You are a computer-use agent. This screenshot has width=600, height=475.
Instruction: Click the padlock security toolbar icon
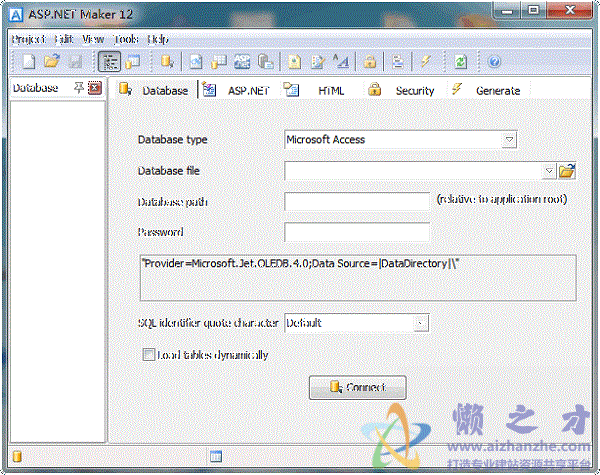coord(370,61)
